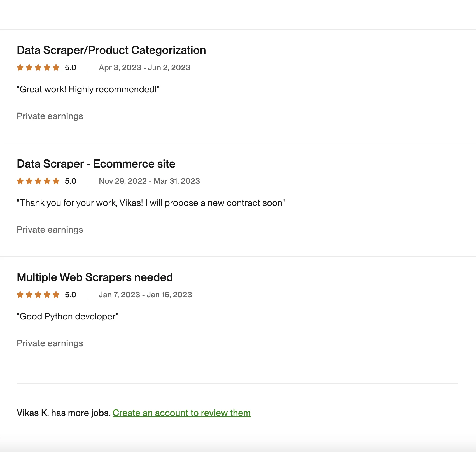
Task: Click first star of Multiple Web Scrapers rating
Action: pyautogui.click(x=20, y=295)
